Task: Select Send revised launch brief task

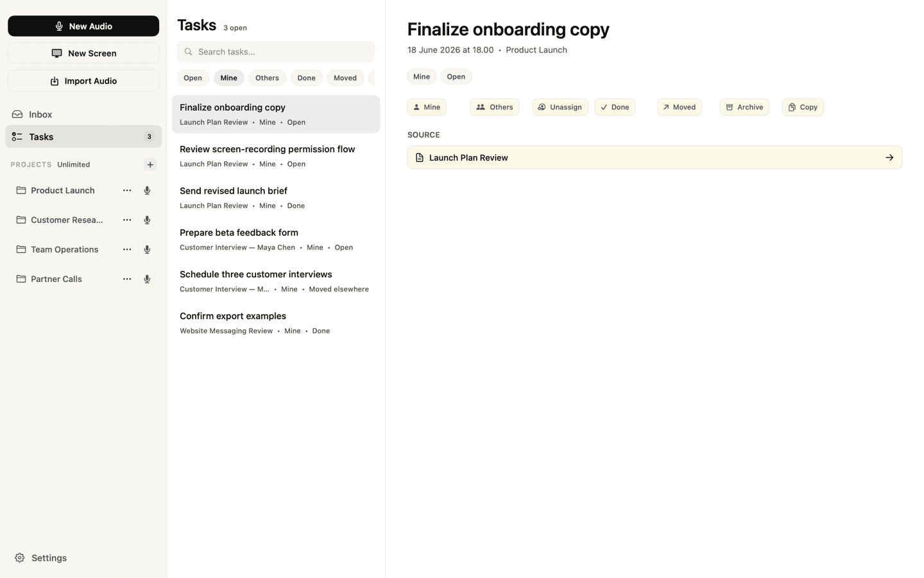Action: point(276,198)
